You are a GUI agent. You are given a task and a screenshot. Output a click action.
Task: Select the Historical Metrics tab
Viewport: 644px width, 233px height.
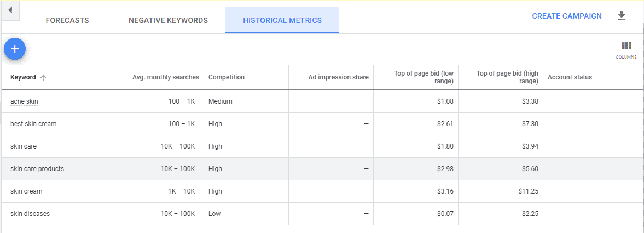pyautogui.click(x=282, y=21)
